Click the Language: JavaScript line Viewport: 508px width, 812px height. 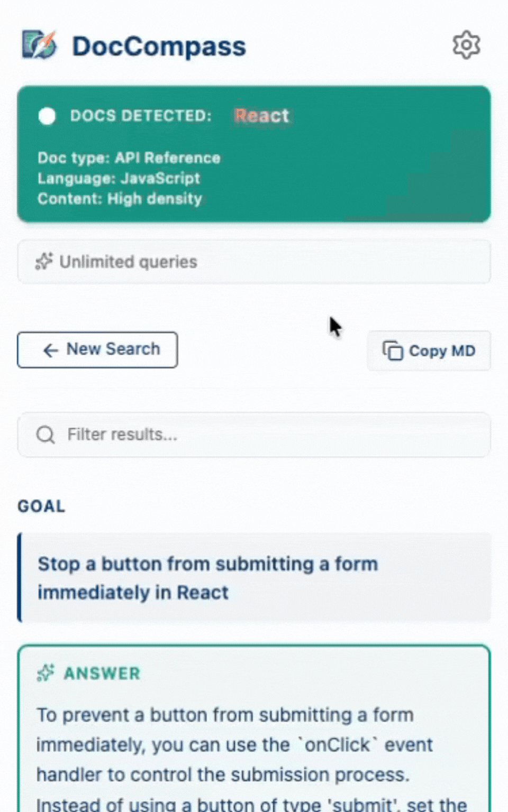click(119, 178)
